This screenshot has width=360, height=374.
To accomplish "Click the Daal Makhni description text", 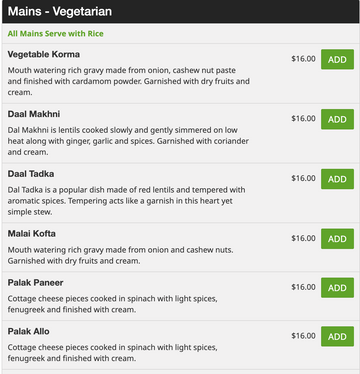I will [128, 141].
